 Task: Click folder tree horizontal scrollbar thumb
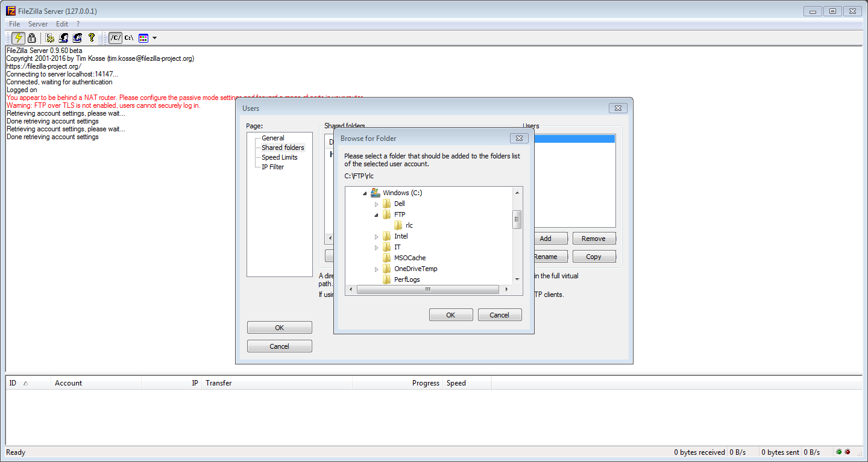point(428,290)
